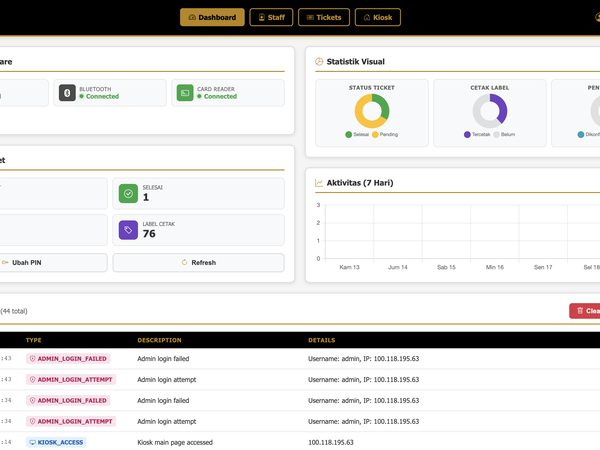
Task: Click the green Selesai checkmark icon
Action: 128,194
